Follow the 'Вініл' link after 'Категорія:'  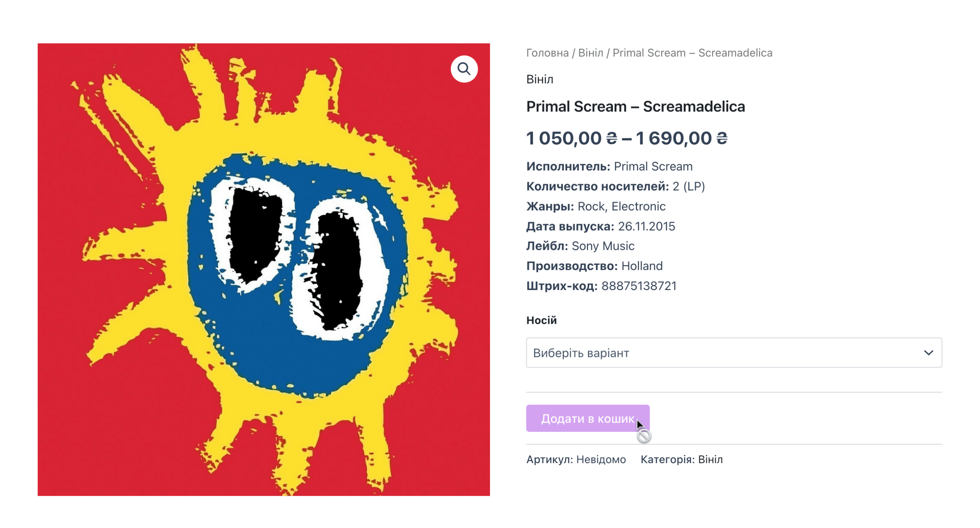(x=710, y=459)
